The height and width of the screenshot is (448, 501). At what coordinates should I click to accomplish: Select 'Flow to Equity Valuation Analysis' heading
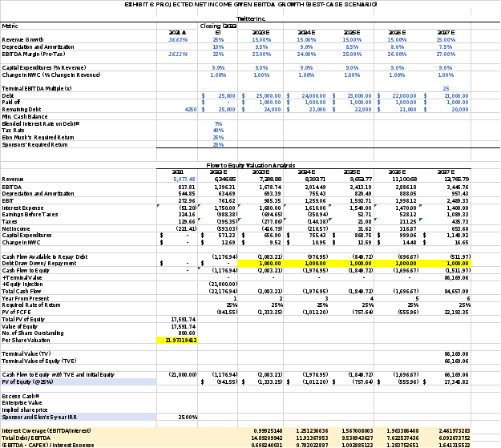(x=251, y=165)
